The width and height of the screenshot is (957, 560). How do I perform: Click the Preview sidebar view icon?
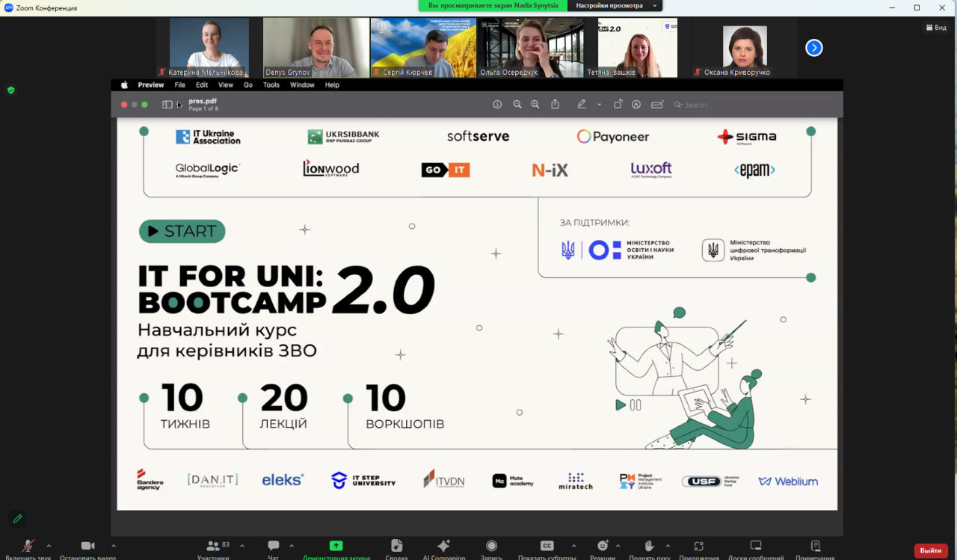tap(167, 105)
